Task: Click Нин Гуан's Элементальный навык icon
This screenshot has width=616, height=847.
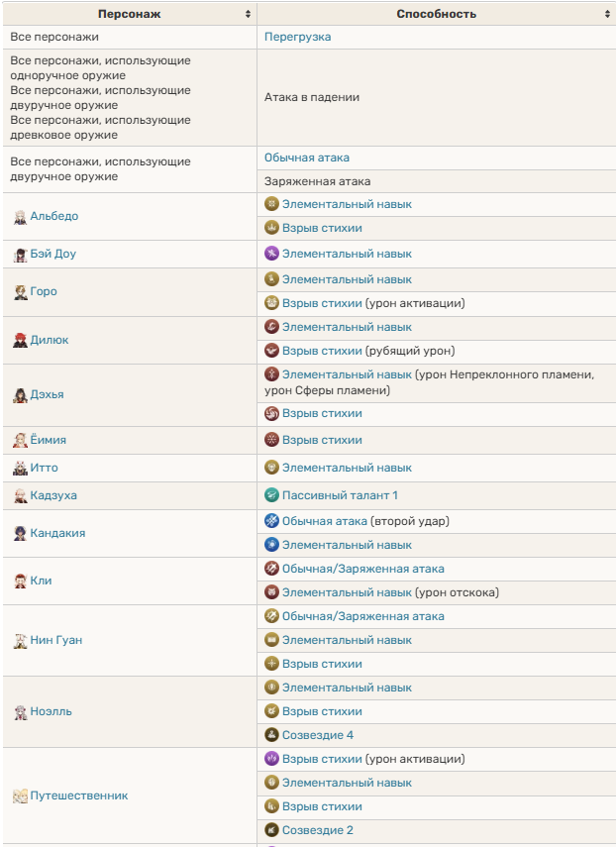Action: click(271, 640)
